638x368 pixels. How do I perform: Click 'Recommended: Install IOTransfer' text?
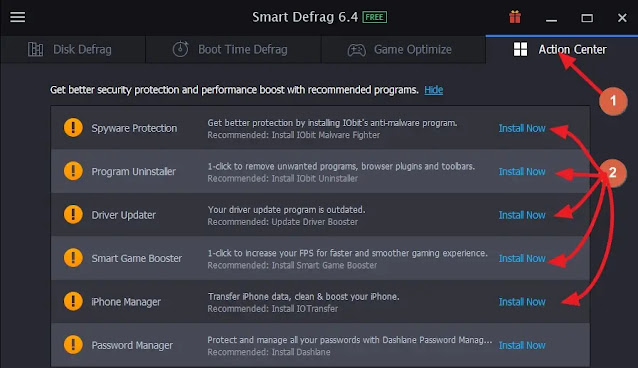[x=273, y=309]
